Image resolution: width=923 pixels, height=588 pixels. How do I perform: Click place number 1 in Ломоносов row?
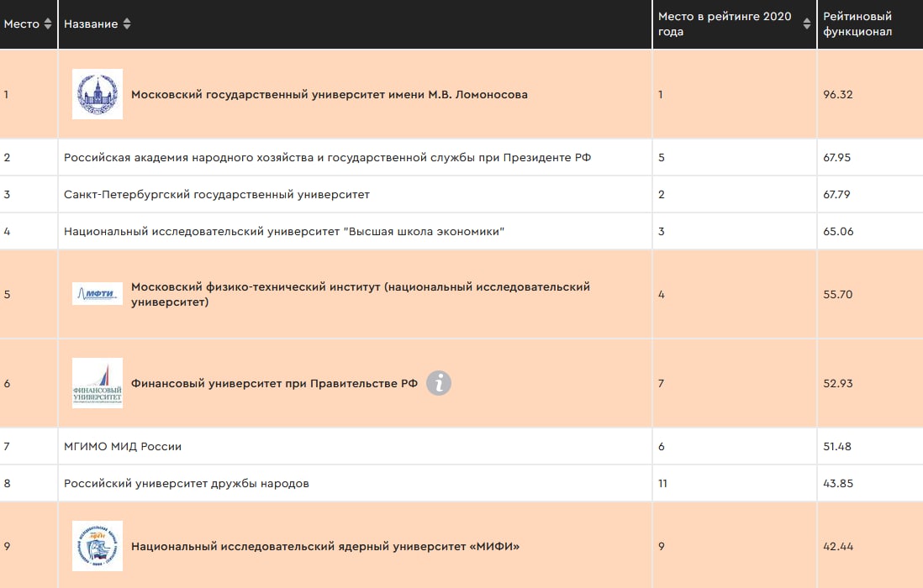pyautogui.click(x=6, y=95)
